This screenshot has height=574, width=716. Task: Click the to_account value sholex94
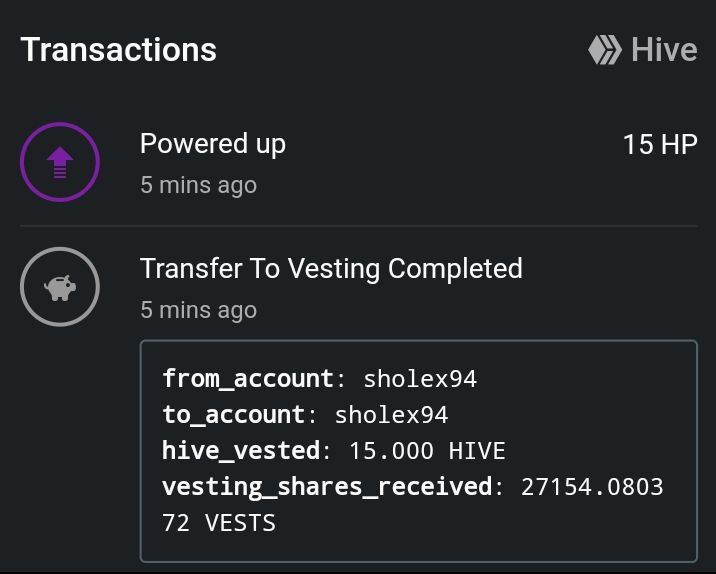pos(391,415)
